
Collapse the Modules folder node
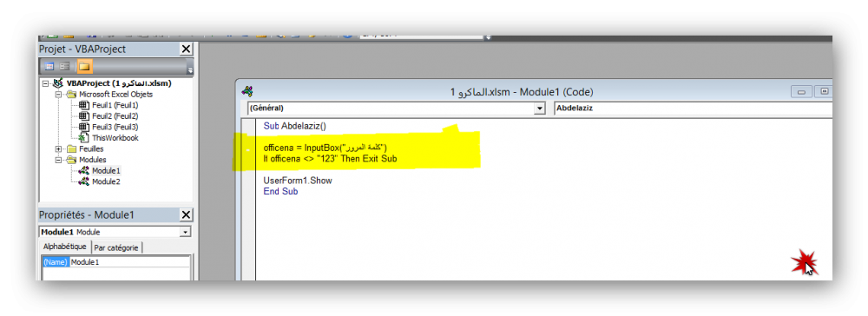click(x=58, y=160)
